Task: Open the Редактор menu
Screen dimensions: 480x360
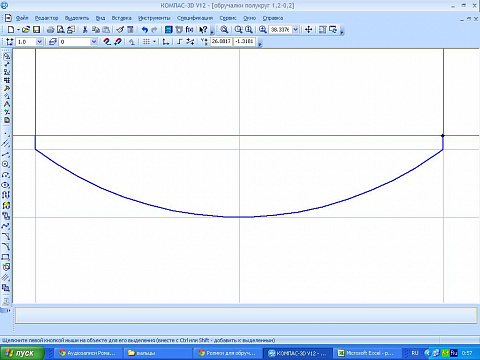Action: coord(47,18)
